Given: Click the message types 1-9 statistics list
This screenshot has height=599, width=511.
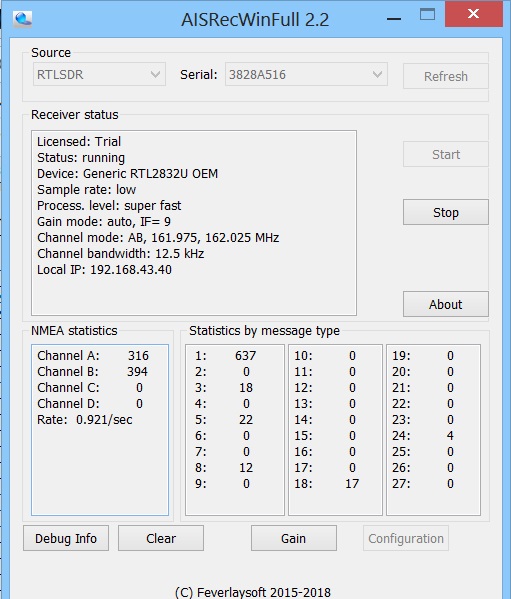Looking at the screenshot, I should pyautogui.click(x=235, y=430).
